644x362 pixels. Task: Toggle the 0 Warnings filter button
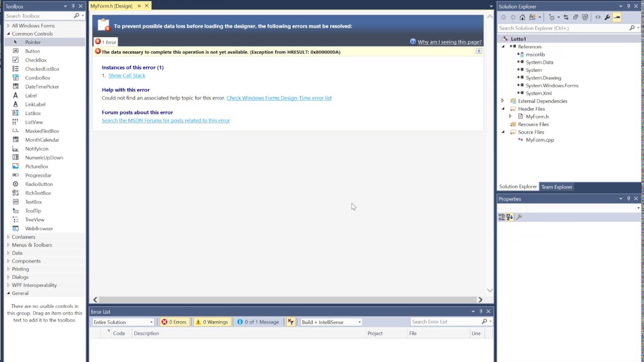[211, 322]
